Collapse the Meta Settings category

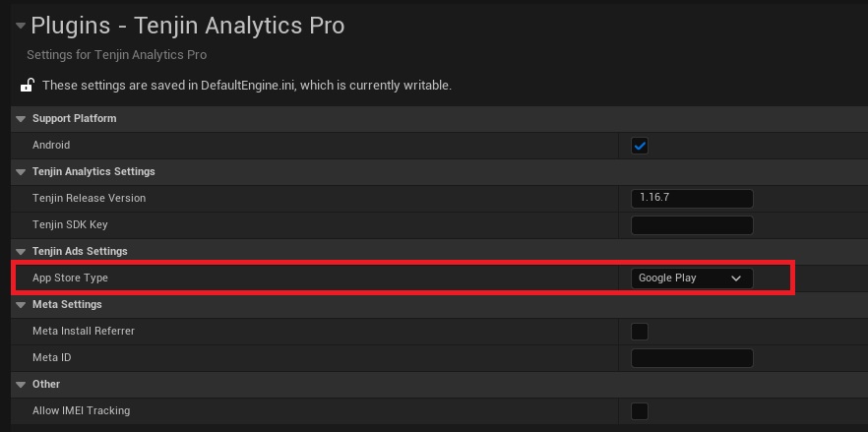click(21, 305)
